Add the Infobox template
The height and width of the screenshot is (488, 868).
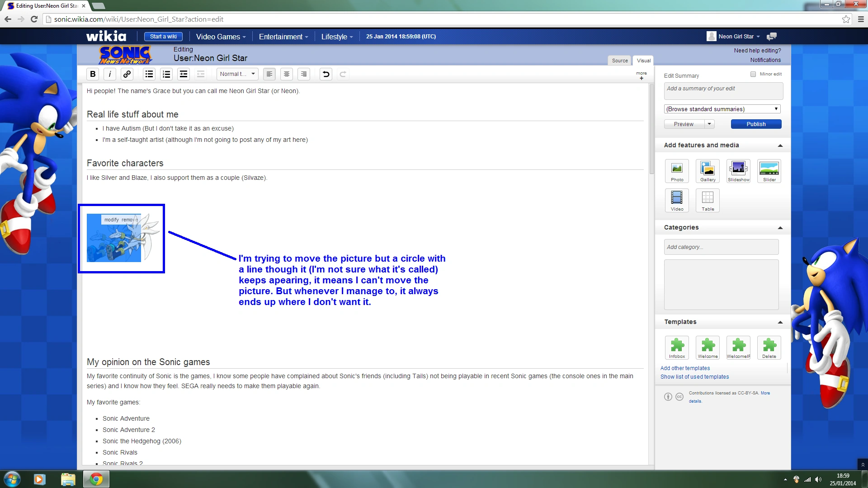(677, 347)
